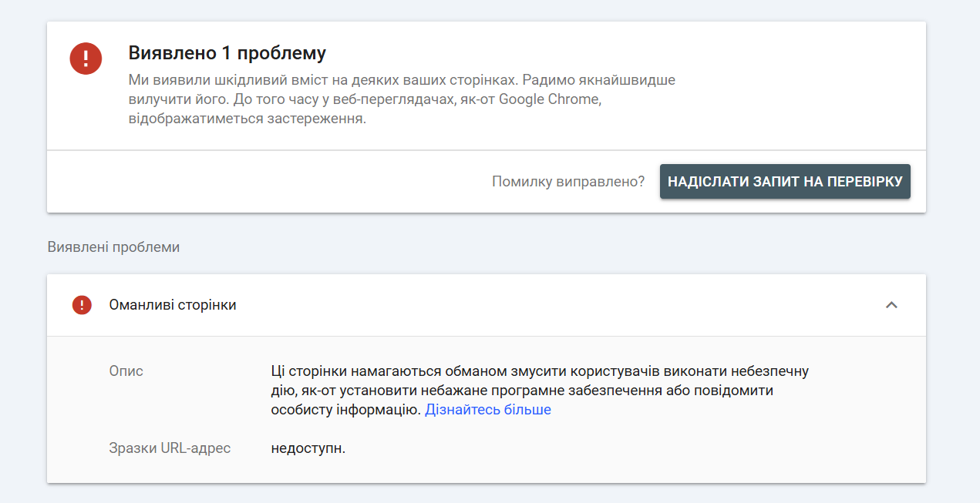Click the line starting Ці сторінки намагаються
This screenshot has width=980, height=503.
[540, 371]
